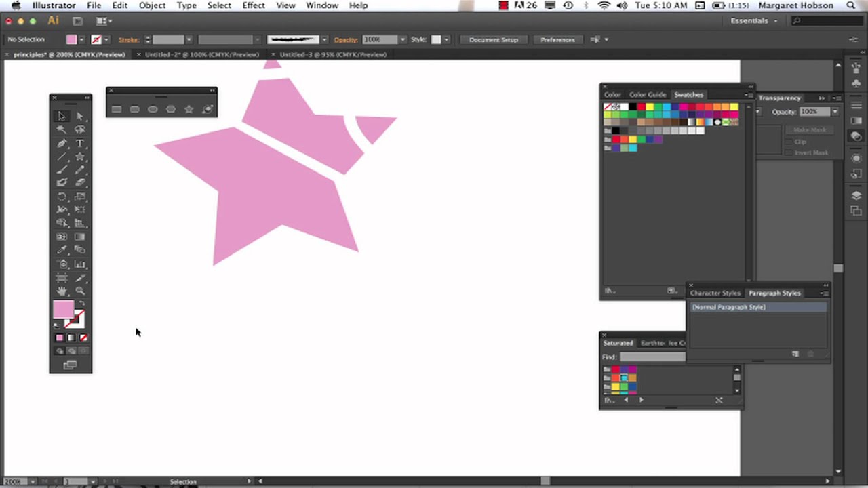
Task: Click the Preferences button
Action: pyautogui.click(x=557, y=40)
